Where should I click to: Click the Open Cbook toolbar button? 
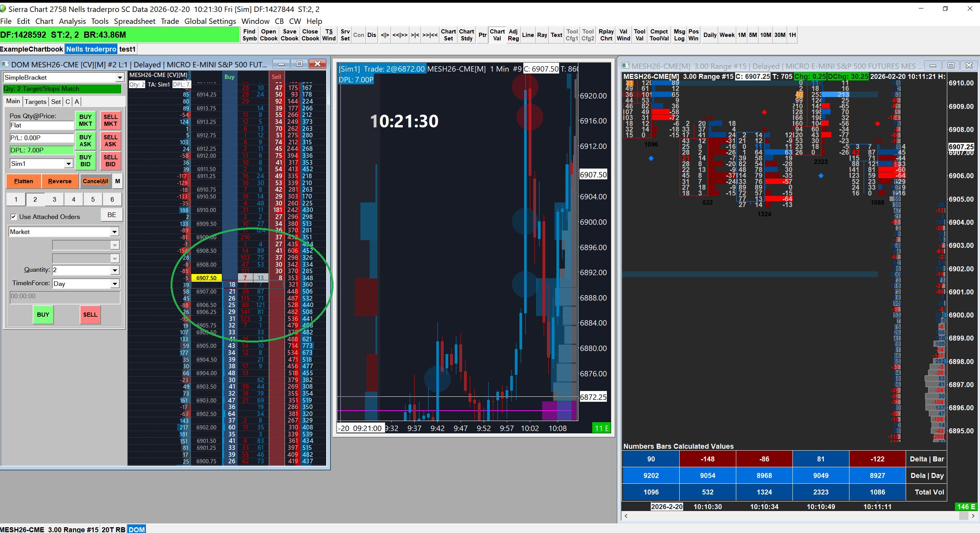(268, 35)
